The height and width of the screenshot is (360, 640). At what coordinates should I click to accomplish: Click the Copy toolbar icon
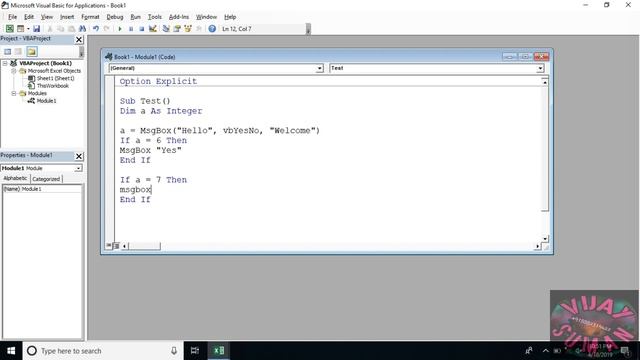60,29
